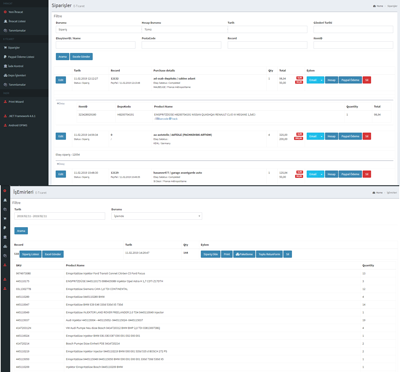
Task: Open the Durumu select in İşEmirleri filter
Action: [157, 216]
